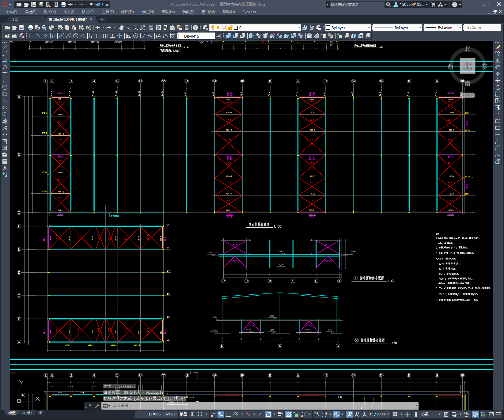
Task: Click the Center Mark dimension icon
Action: tap(136, 36)
